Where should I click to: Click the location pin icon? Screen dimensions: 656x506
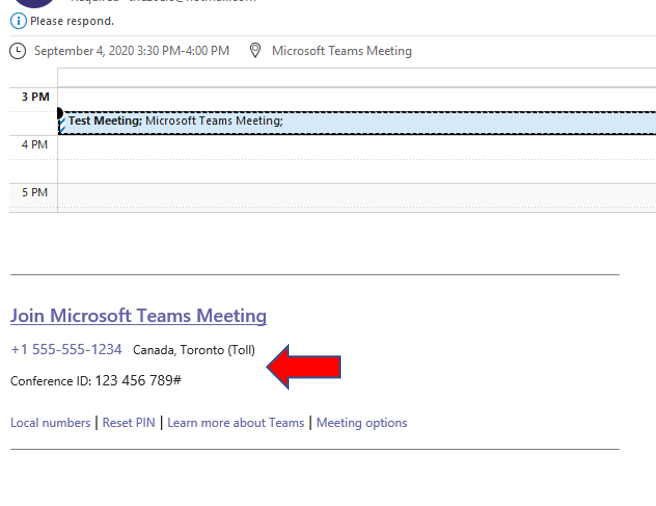(x=255, y=51)
